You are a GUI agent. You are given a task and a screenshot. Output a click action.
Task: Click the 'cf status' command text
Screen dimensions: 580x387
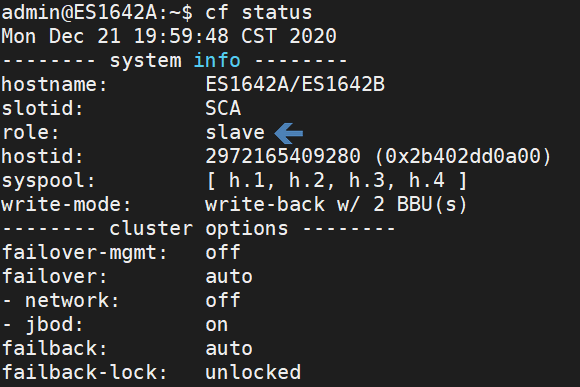[259, 13]
